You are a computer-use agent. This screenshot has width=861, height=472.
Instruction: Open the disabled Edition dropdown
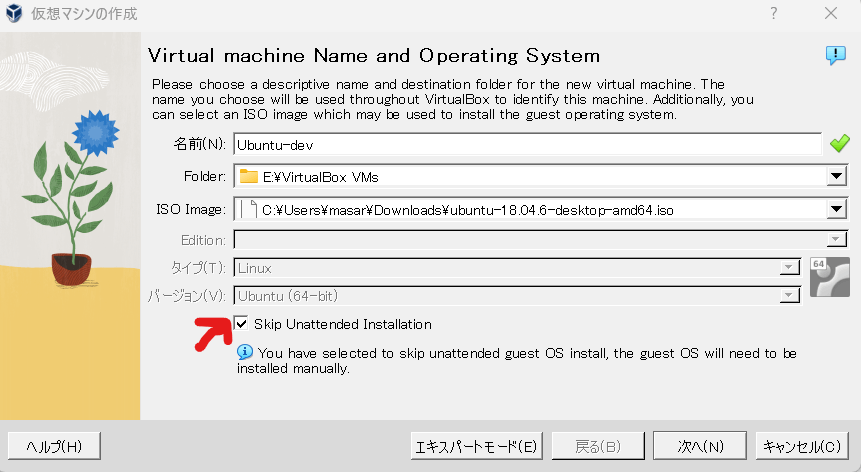[x=836, y=239]
